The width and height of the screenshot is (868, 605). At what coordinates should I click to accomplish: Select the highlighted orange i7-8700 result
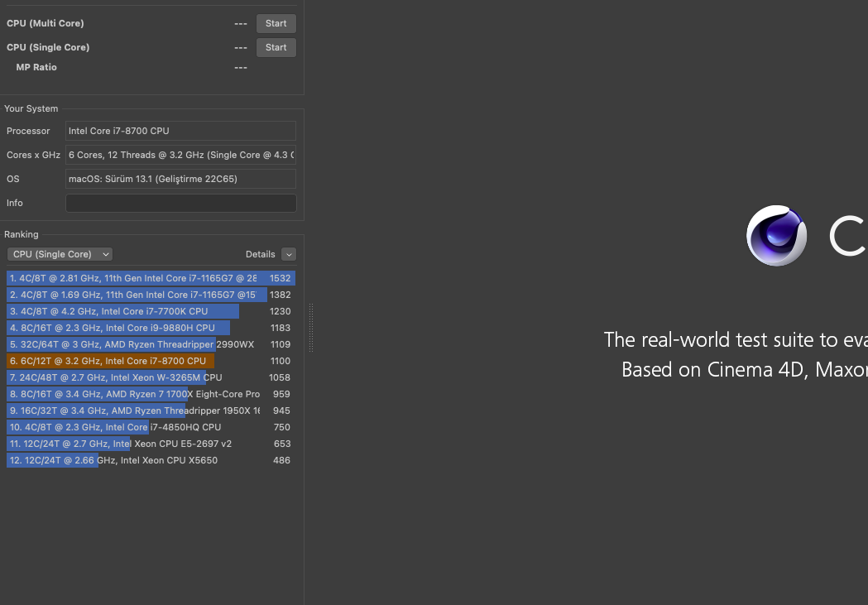(151, 362)
